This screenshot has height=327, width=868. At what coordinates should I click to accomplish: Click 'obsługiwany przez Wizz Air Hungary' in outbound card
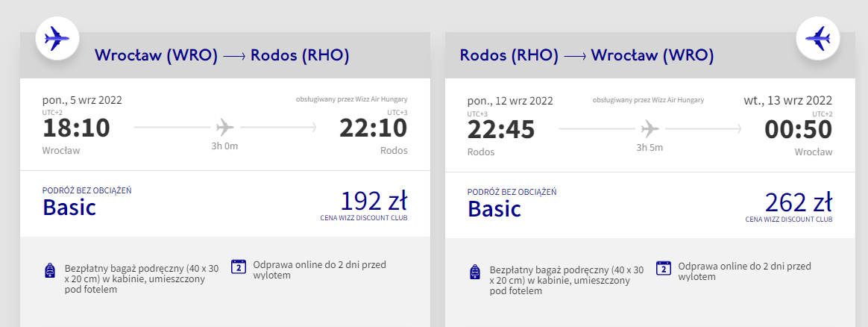pos(351,100)
